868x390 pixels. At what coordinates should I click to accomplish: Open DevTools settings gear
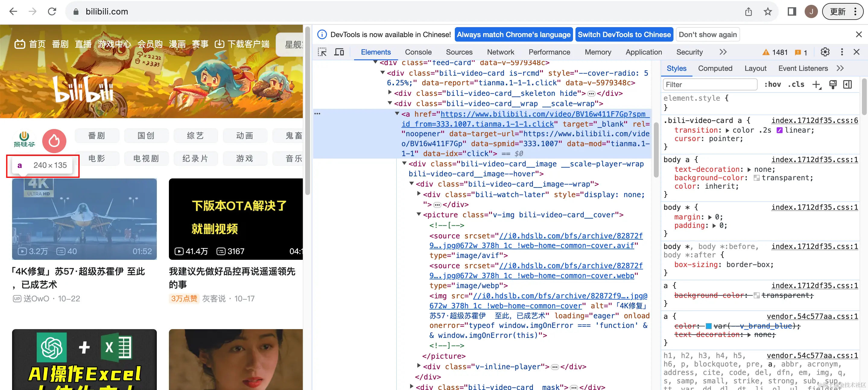click(825, 52)
